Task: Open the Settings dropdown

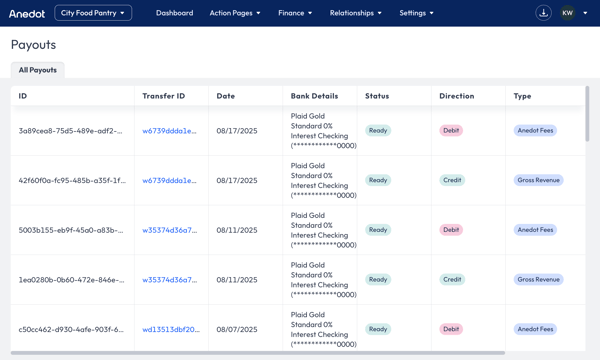Action: coord(416,13)
